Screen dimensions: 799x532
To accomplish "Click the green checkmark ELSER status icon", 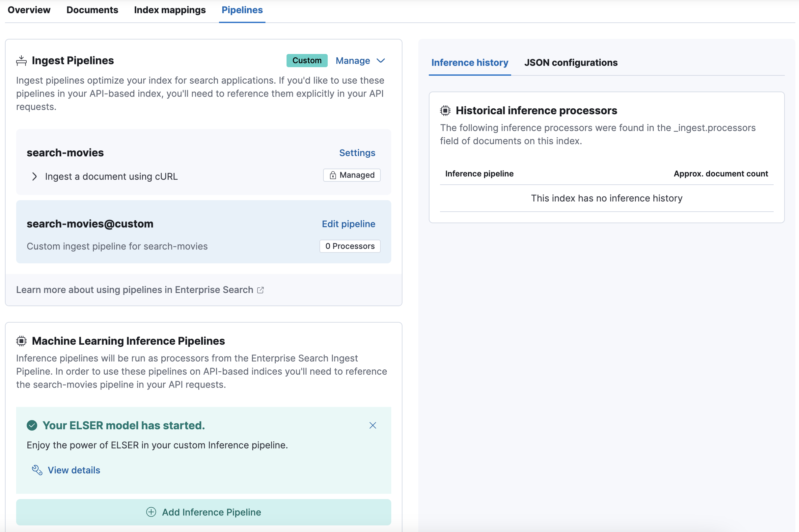I will (32, 425).
